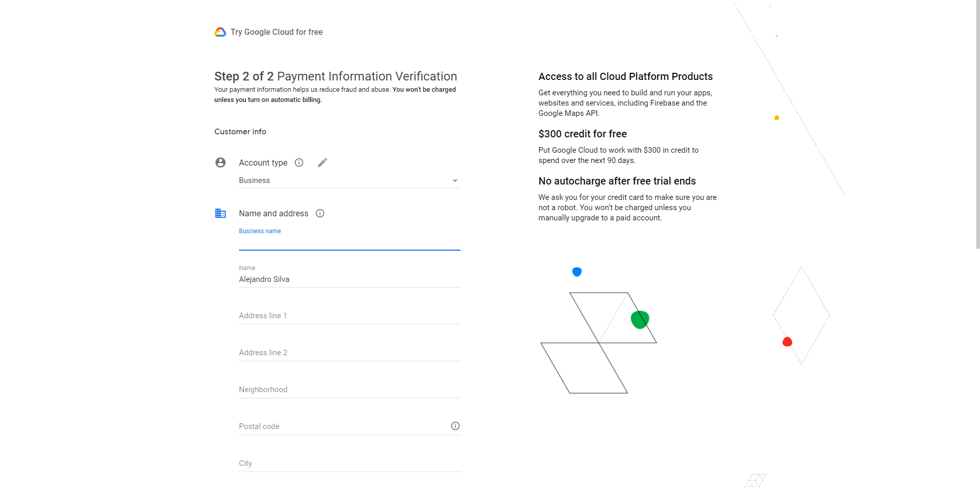Screen dimensions: 980x490
Task: Focus the Business name field
Action: point(349,242)
